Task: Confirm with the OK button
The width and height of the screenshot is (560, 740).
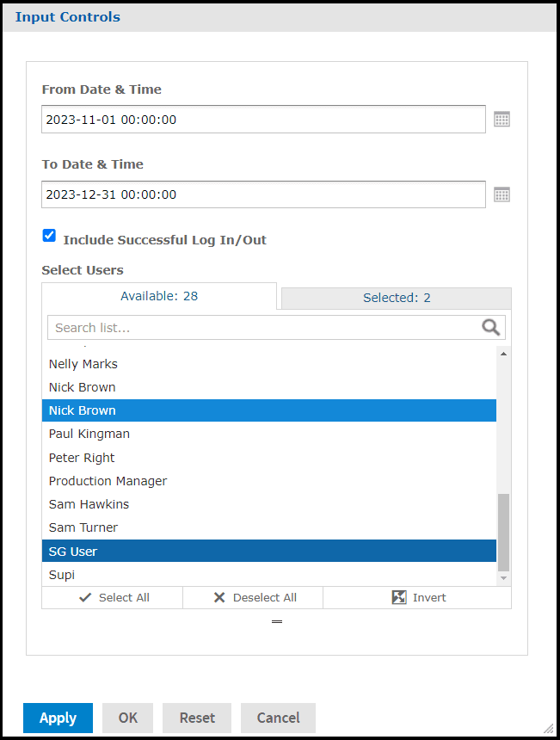Action: pyautogui.click(x=127, y=718)
